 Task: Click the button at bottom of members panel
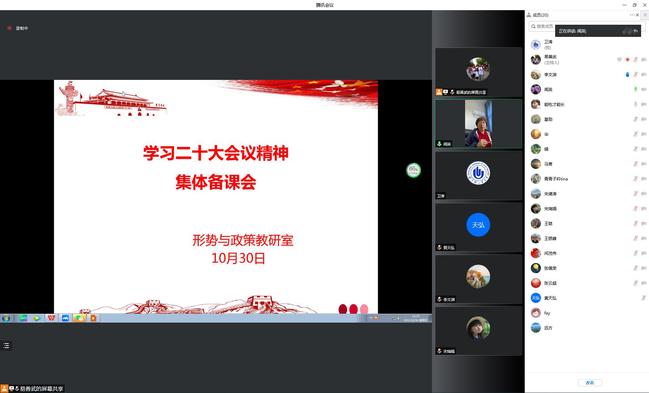click(589, 383)
